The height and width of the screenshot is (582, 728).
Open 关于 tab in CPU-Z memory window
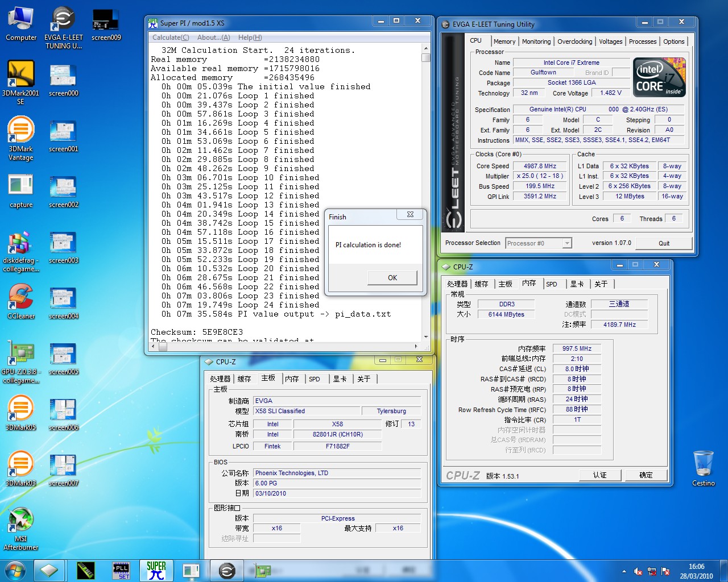(x=601, y=284)
